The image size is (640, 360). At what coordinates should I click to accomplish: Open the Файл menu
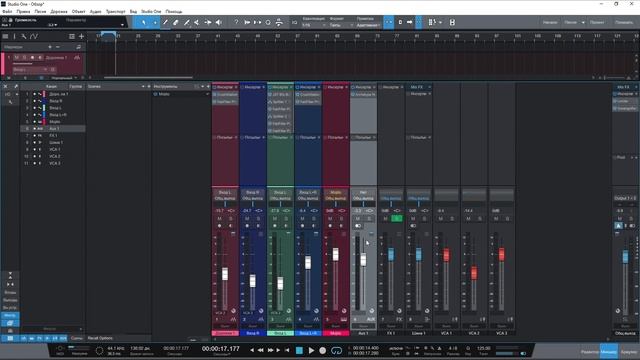tap(7, 11)
